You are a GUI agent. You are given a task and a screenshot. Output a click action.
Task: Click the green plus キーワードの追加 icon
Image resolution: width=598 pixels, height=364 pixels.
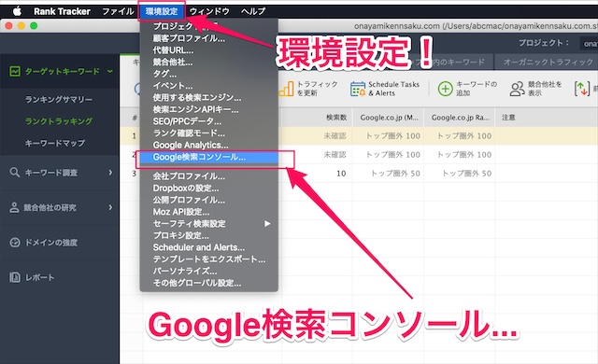[x=445, y=89]
